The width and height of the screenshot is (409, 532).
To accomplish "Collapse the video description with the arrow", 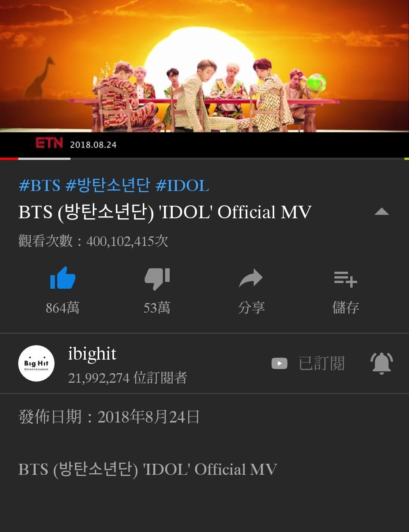I will point(381,212).
